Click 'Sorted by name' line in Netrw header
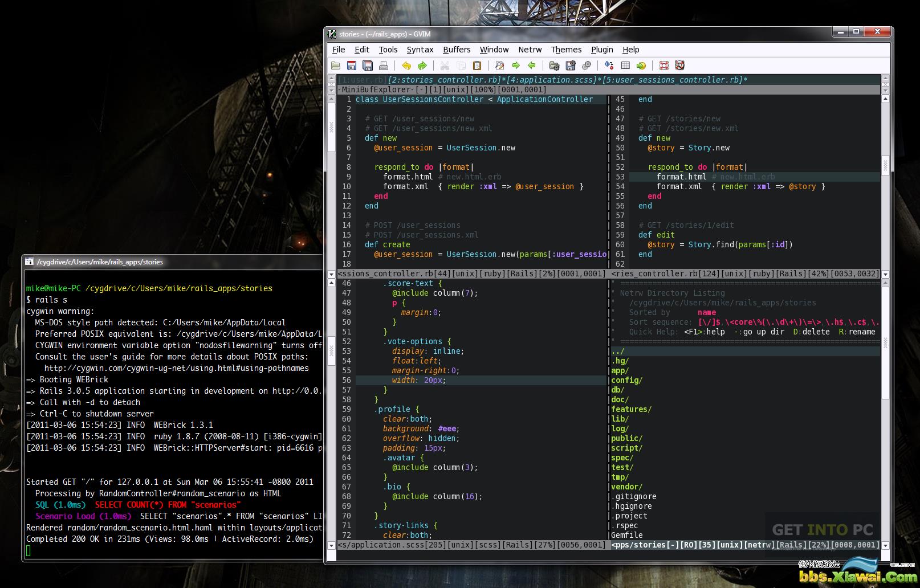Screen dimensions: 920x588 (x=673, y=312)
